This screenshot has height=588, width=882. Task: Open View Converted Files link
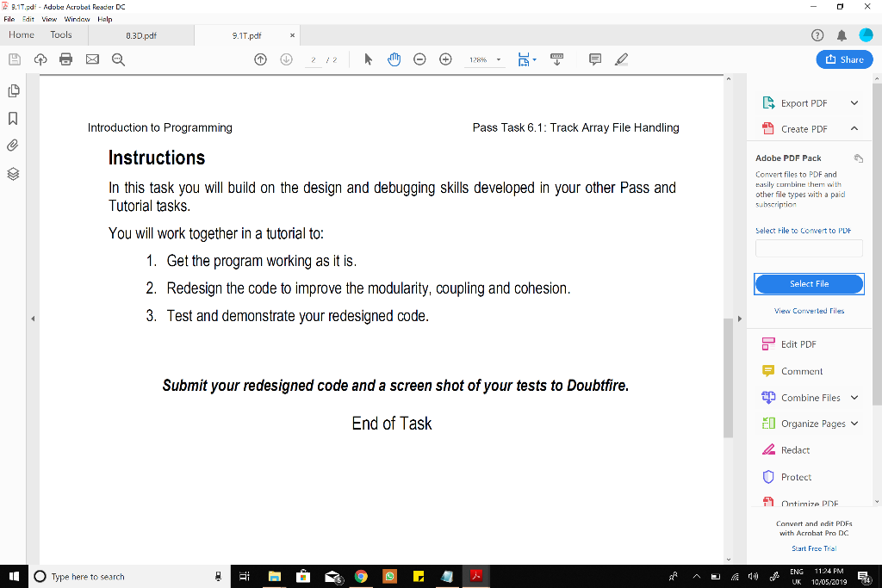click(x=809, y=311)
